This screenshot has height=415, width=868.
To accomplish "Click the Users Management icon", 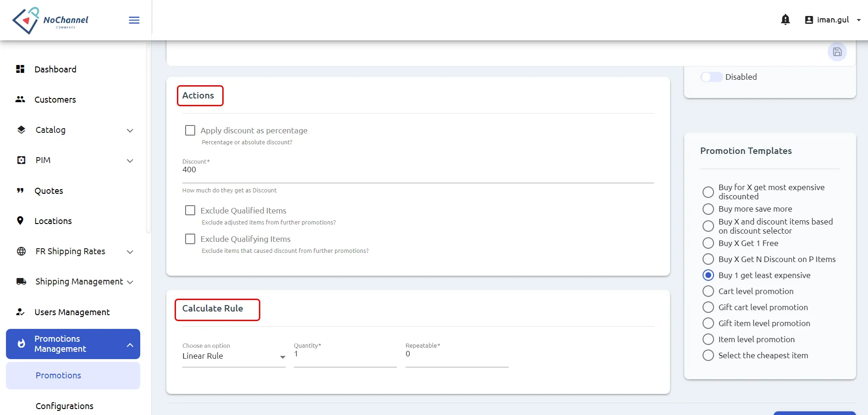I will [20, 312].
